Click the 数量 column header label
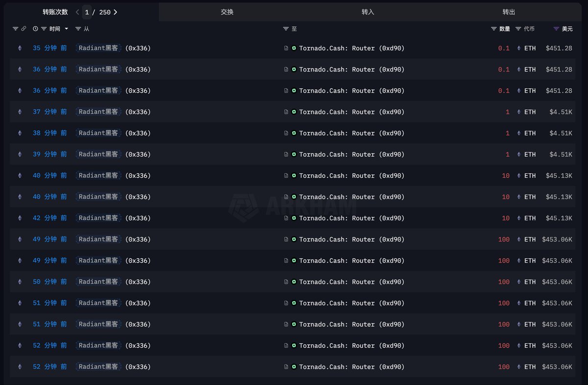The image size is (588, 385). 505,29
